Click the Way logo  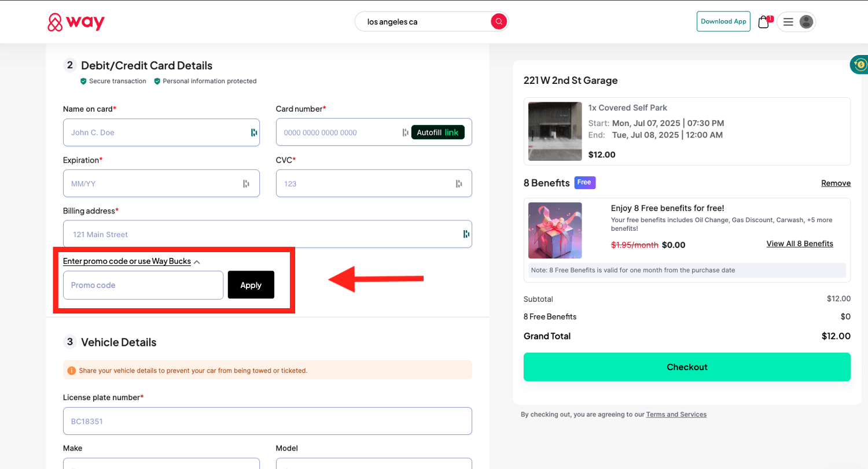(x=76, y=22)
